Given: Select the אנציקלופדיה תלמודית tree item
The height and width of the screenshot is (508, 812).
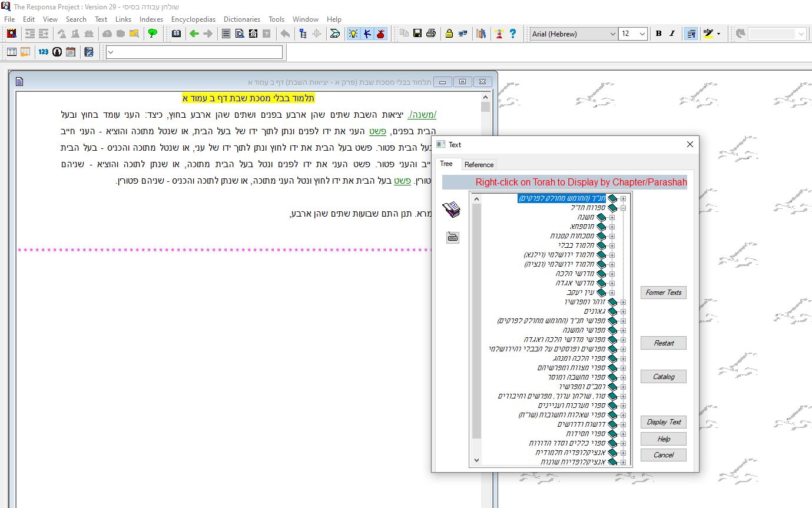Looking at the screenshot, I should click(570, 453).
